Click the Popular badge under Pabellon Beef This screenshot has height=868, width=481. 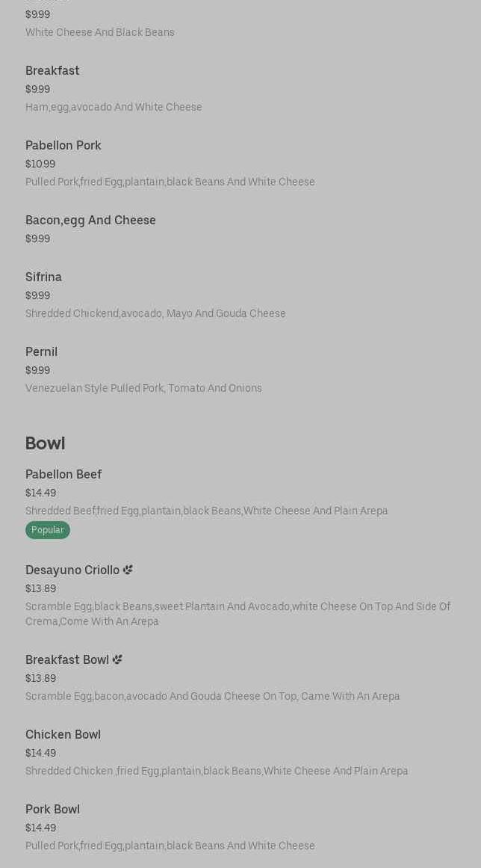(47, 530)
